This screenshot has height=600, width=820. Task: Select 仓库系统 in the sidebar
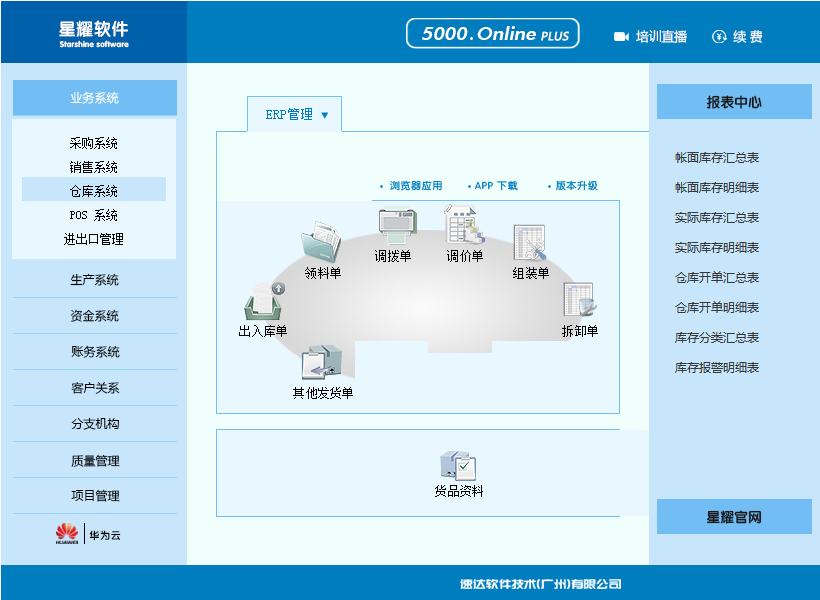pyautogui.click(x=94, y=191)
